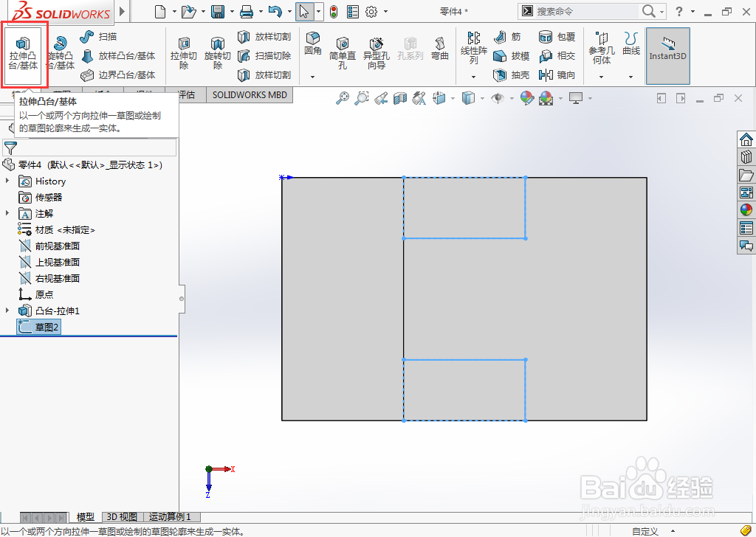The image size is (756, 537).
Task: Select the Flex (弯曲) tool
Action: click(x=440, y=49)
